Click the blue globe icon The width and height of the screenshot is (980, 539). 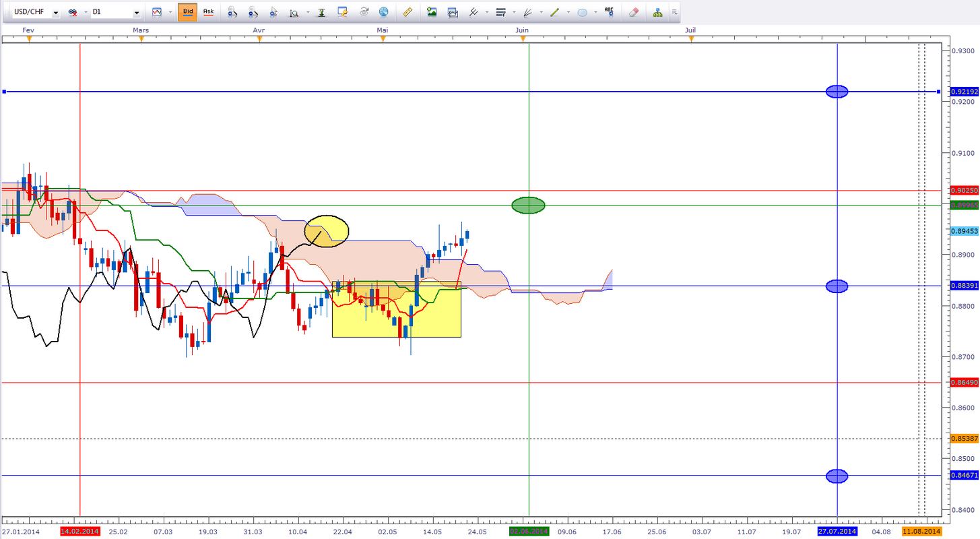[x=384, y=12]
